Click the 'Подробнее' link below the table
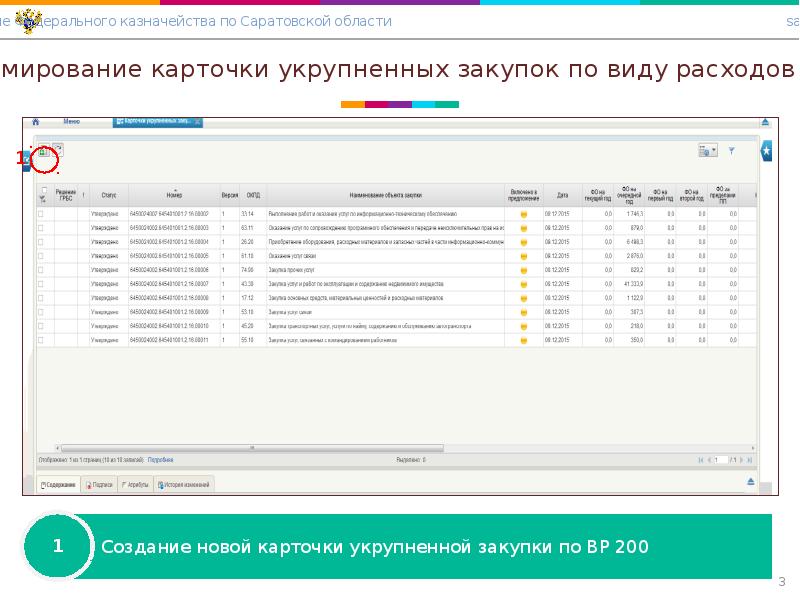The image size is (800, 600). tap(160, 460)
